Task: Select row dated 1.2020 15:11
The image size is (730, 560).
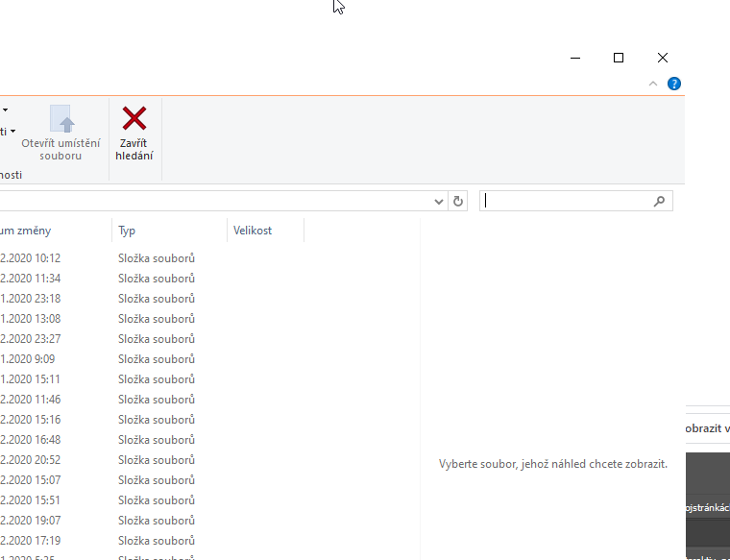Action: click(152, 379)
